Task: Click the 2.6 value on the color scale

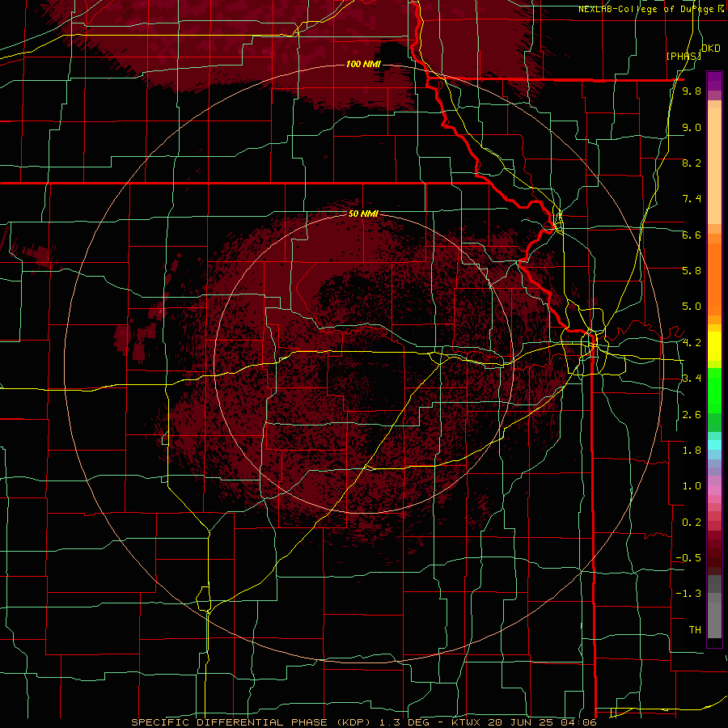Action: 692,415
